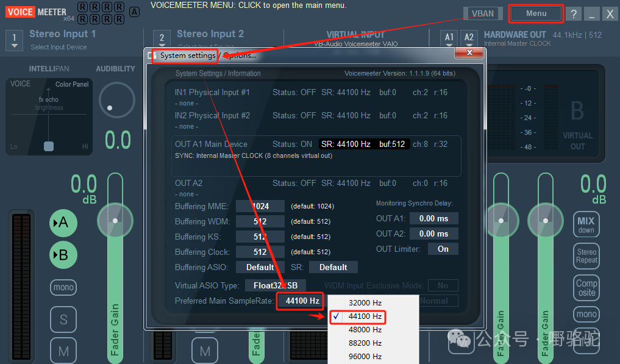Screen dimensions: 620x364
Task: Choose 48000 Hz from sample rate list
Action: 365,330
